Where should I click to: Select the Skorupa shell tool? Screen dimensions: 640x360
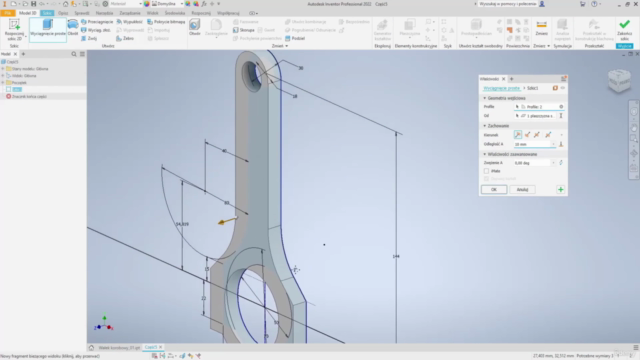click(x=244, y=30)
